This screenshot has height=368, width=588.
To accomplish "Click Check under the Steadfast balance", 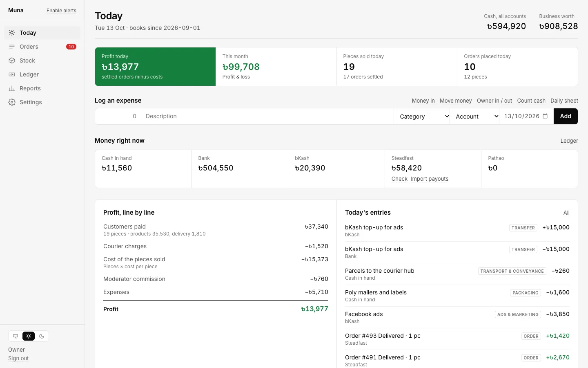I will [399, 179].
